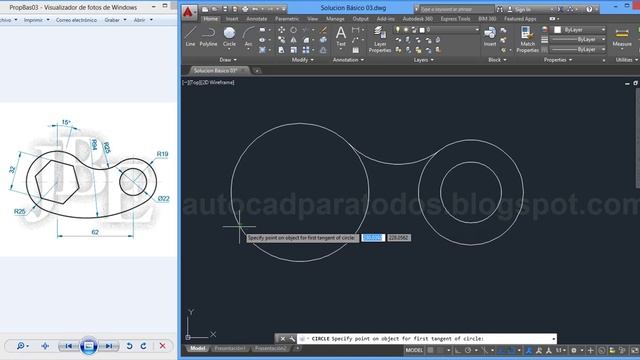640x360 pixels.
Task: Go to next photo in viewer
Action: [109, 346]
